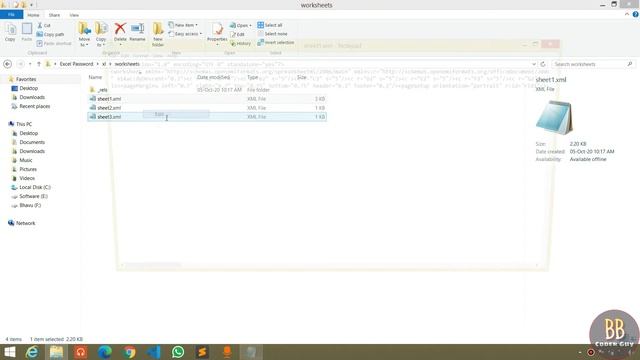
Task: Switch to the Home ribbon tab
Action: (x=33, y=15)
